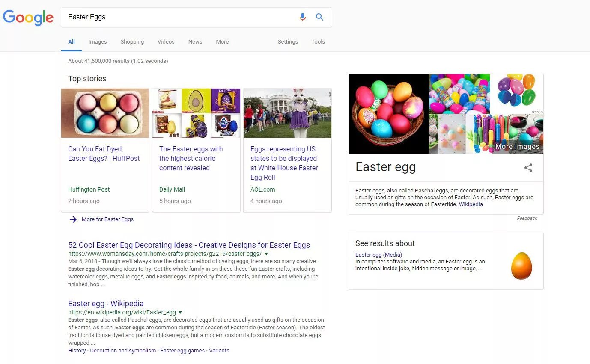
Task: Open the Easter egg - Wikipedia result
Action: pos(106,304)
